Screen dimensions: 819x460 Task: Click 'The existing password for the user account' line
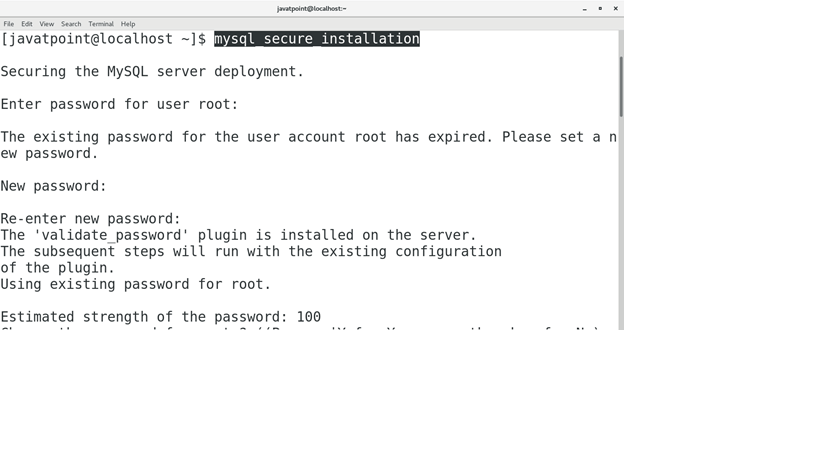pyautogui.click(x=309, y=137)
